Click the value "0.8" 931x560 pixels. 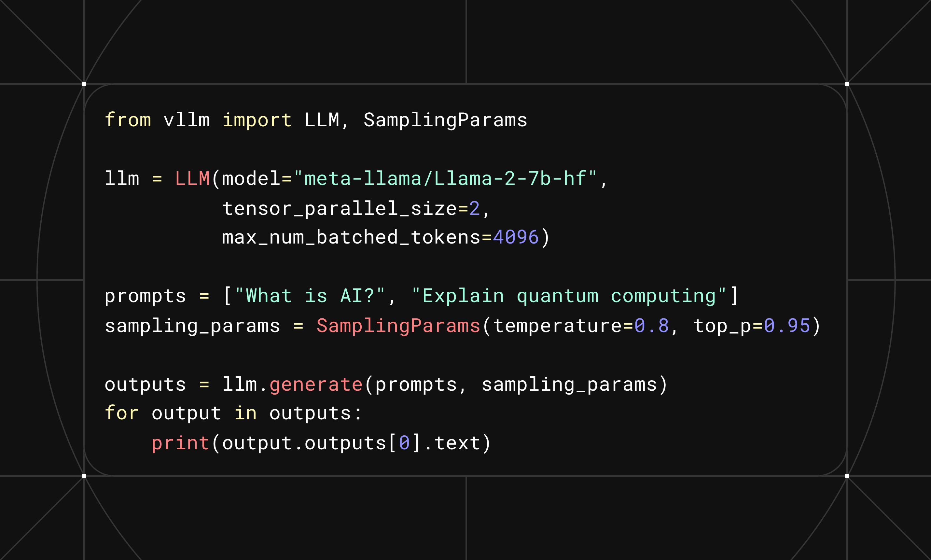click(x=652, y=326)
